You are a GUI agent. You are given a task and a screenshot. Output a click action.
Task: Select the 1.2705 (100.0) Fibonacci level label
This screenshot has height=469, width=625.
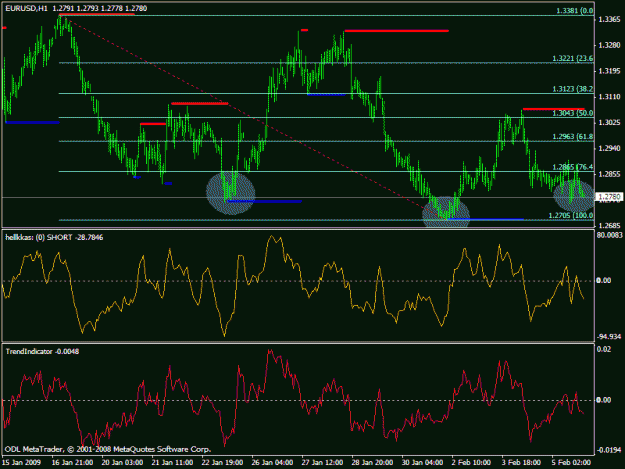pos(571,216)
